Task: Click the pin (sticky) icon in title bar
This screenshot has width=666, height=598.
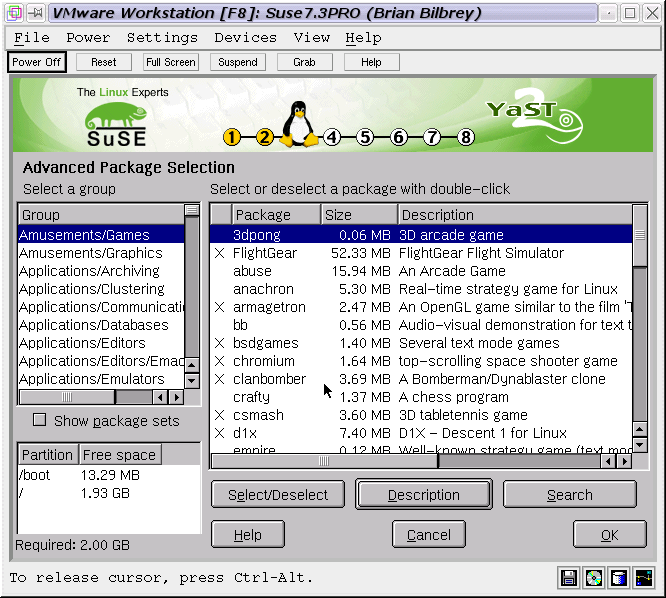Action: 34,13
